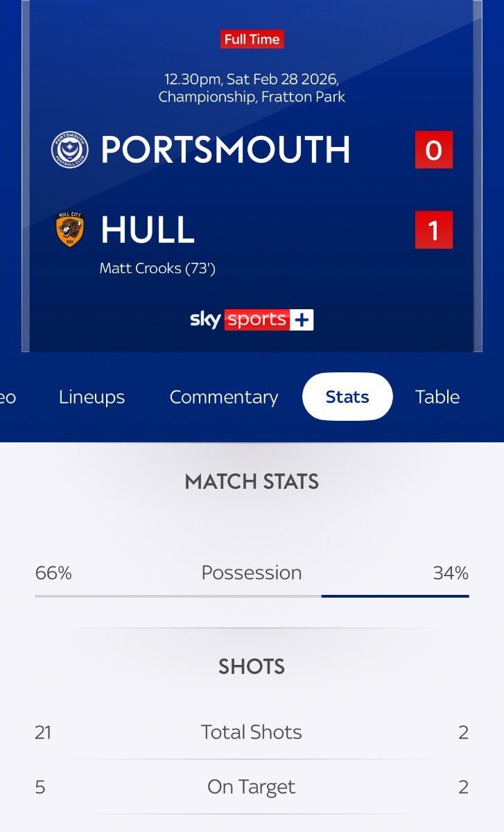Click the red Full Time badge
The image size is (504, 832).
[x=252, y=40]
